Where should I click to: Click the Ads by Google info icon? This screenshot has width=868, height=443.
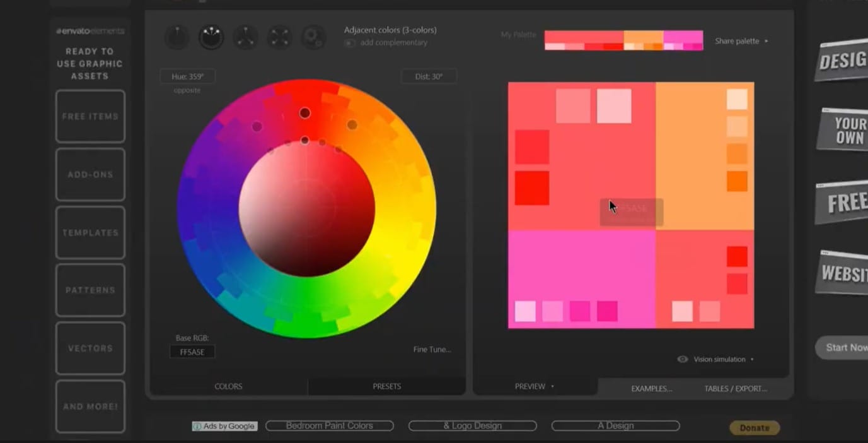(x=197, y=427)
